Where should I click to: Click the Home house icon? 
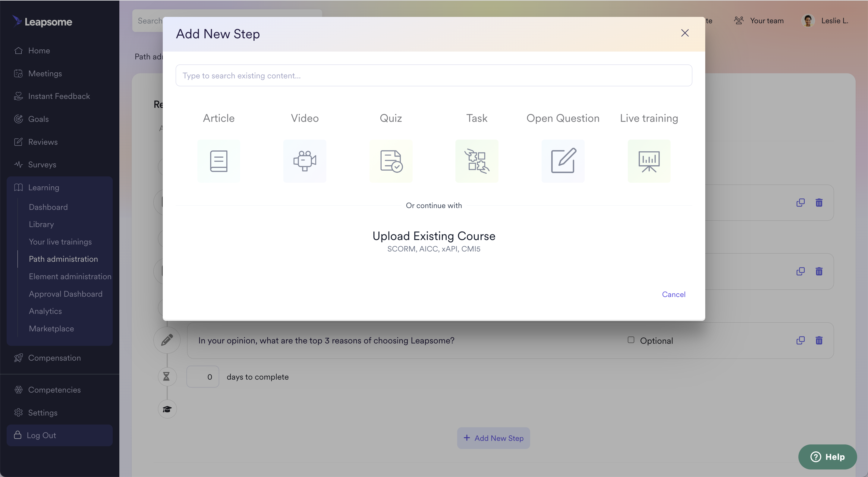(x=18, y=51)
